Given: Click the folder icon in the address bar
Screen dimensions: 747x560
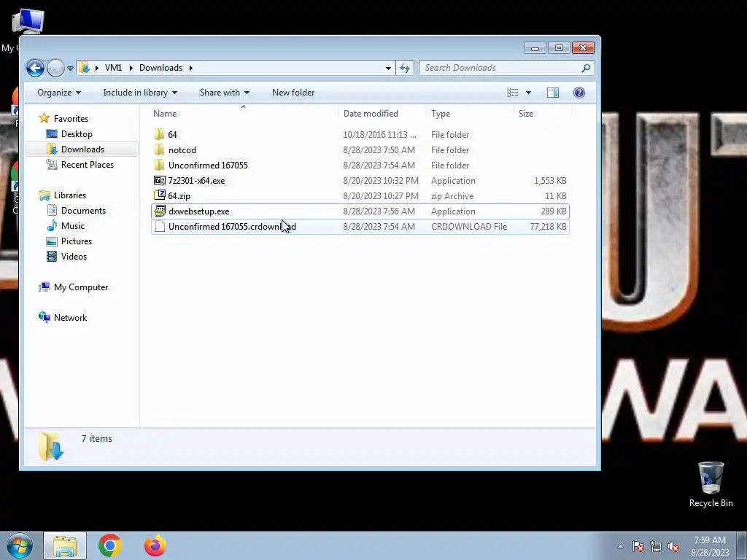Looking at the screenshot, I should click(x=85, y=68).
